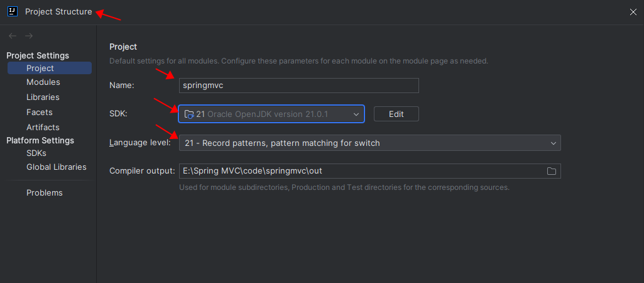Click the compiler output folder browse icon
The height and width of the screenshot is (283, 644).
552,171
